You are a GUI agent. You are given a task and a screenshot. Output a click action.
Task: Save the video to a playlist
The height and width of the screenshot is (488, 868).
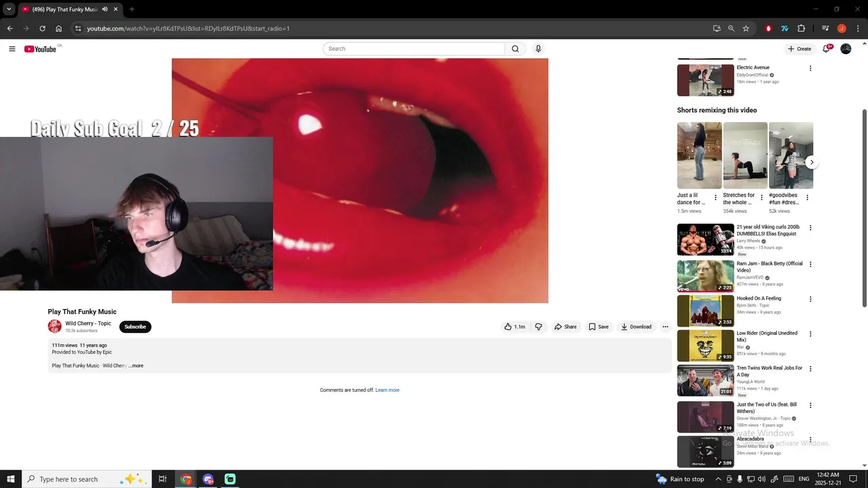[x=599, y=327]
